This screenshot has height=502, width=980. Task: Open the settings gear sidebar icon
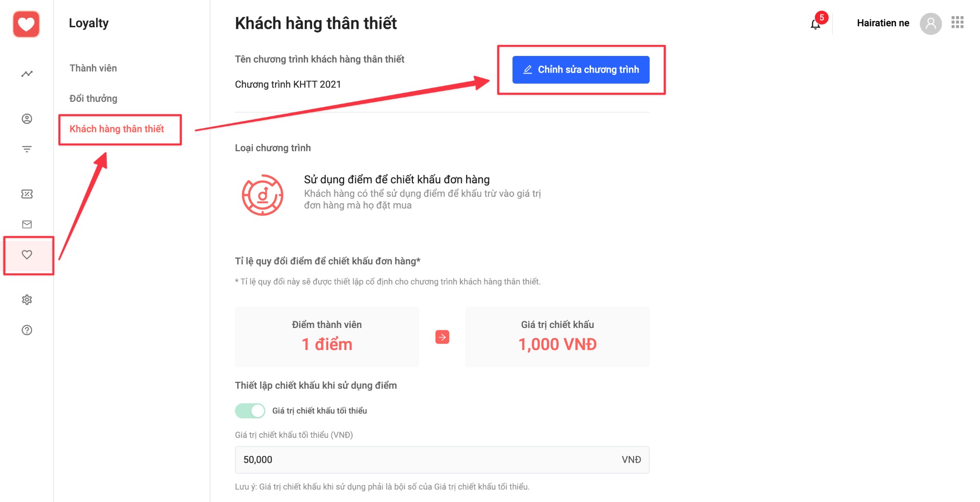[x=27, y=300]
